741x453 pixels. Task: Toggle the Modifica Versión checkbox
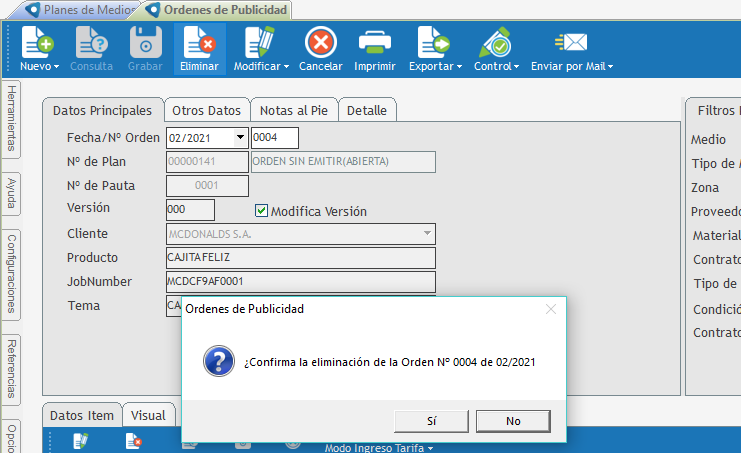tap(262, 211)
